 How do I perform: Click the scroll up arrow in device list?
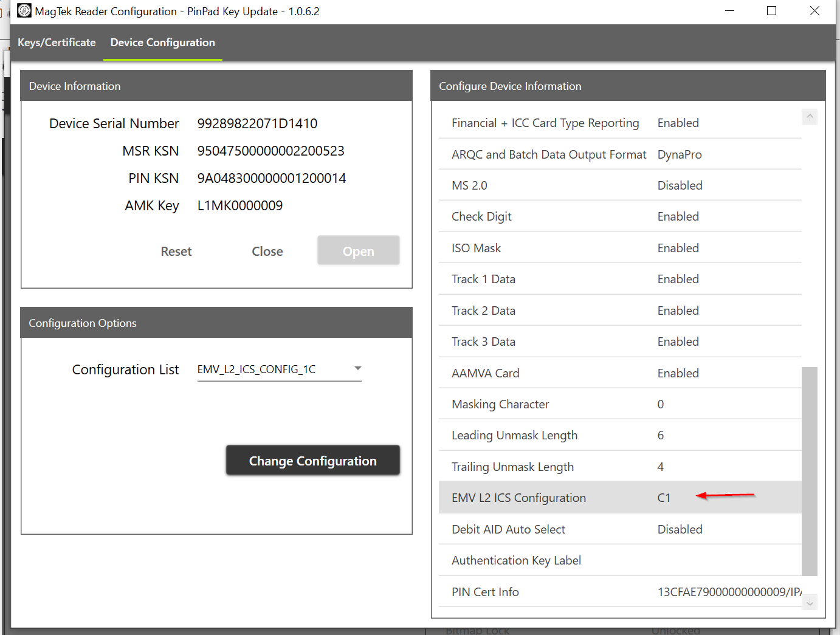coord(809,117)
